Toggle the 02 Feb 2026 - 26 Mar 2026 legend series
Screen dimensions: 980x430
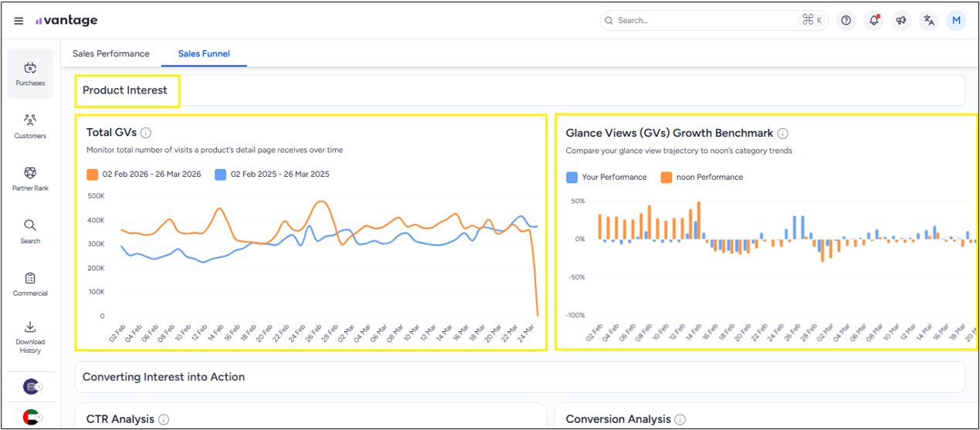(x=144, y=174)
